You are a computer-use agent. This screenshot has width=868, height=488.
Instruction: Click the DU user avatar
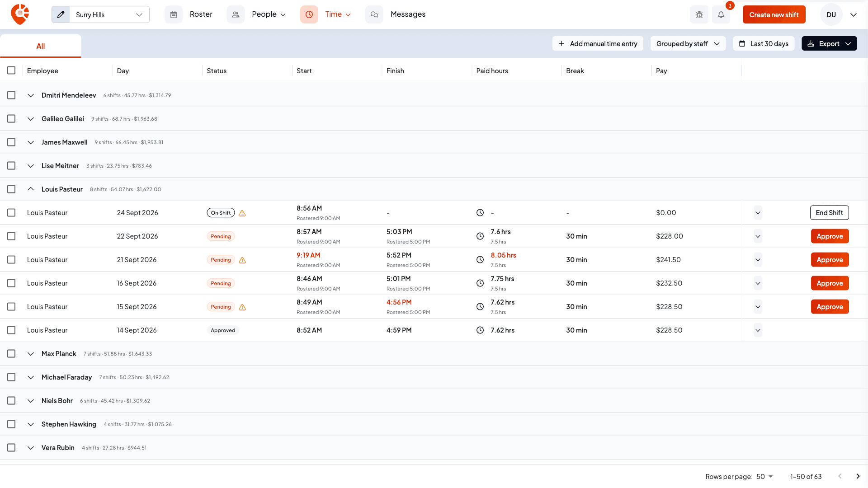coord(831,14)
